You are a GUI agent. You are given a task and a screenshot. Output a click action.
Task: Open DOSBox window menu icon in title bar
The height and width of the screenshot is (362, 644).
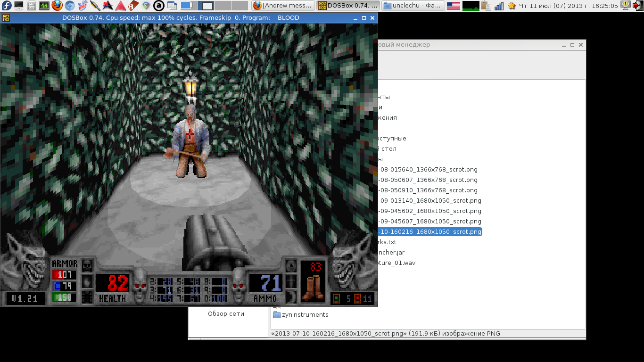click(6, 17)
